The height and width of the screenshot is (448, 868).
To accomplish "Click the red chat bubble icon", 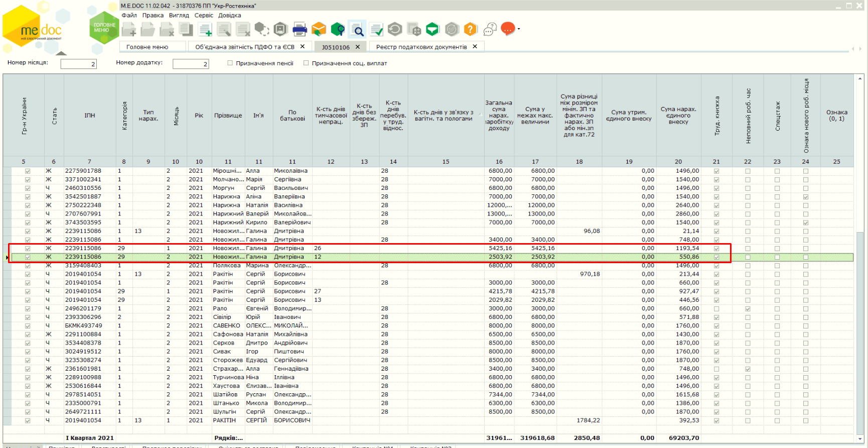I will click(x=507, y=29).
